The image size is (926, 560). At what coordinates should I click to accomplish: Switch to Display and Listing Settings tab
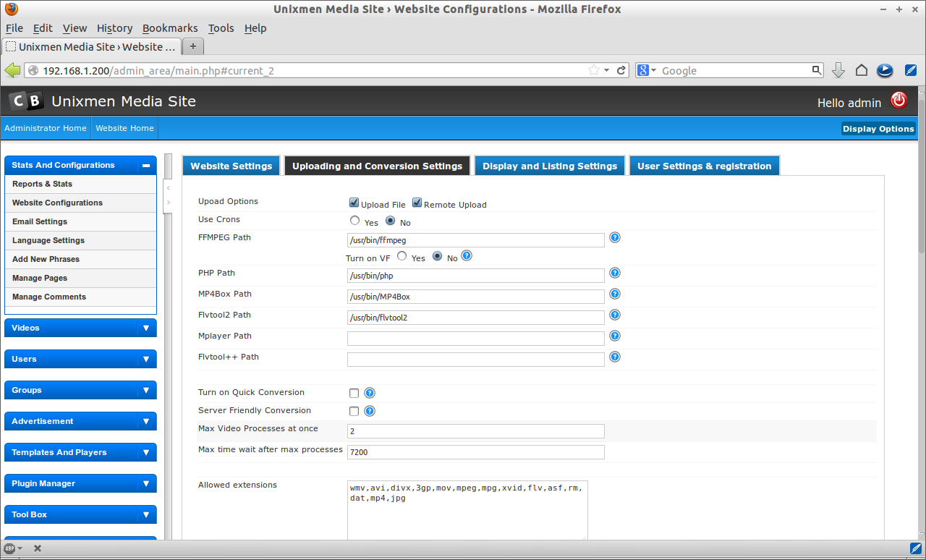pos(550,166)
